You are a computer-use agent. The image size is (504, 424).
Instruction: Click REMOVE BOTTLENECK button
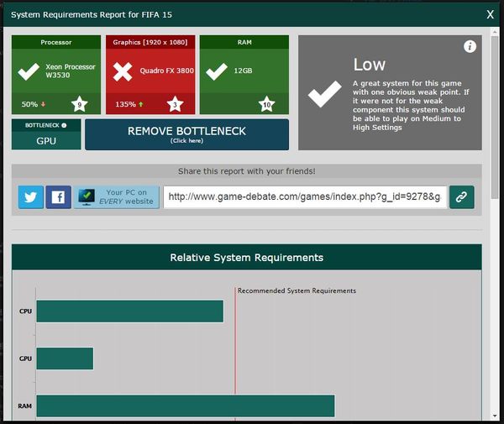(186, 134)
